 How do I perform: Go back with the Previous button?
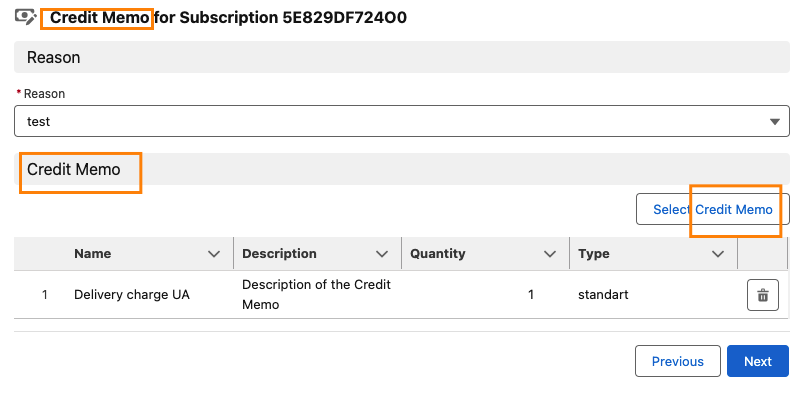[x=677, y=361]
